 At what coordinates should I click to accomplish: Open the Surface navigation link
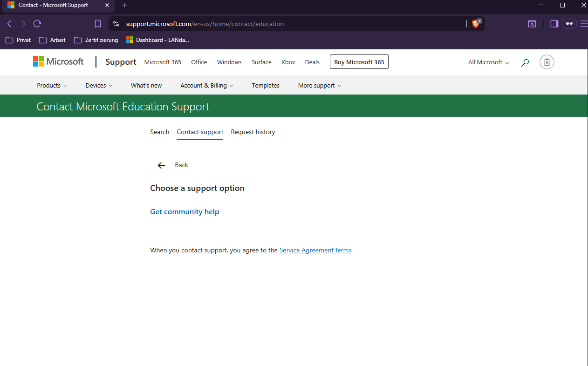261,62
